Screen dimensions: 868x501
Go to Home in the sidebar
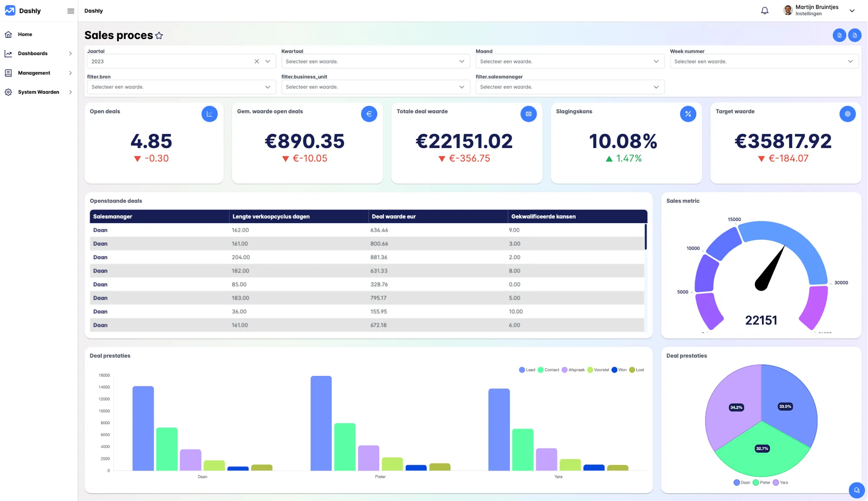point(25,34)
